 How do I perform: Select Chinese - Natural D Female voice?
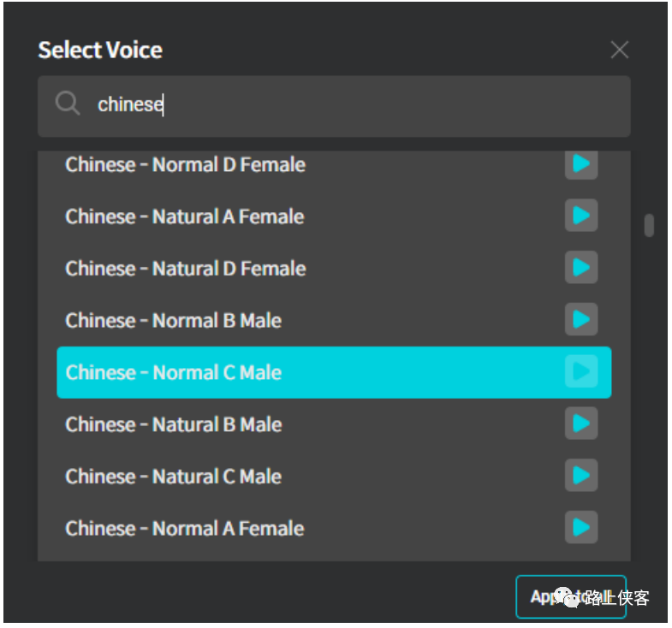pyautogui.click(x=186, y=269)
